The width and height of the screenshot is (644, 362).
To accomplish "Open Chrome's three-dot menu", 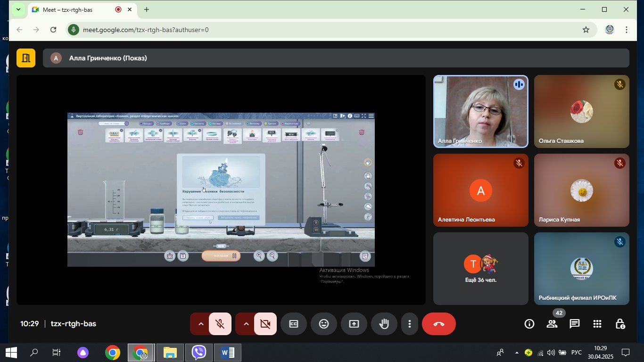I will point(627,30).
